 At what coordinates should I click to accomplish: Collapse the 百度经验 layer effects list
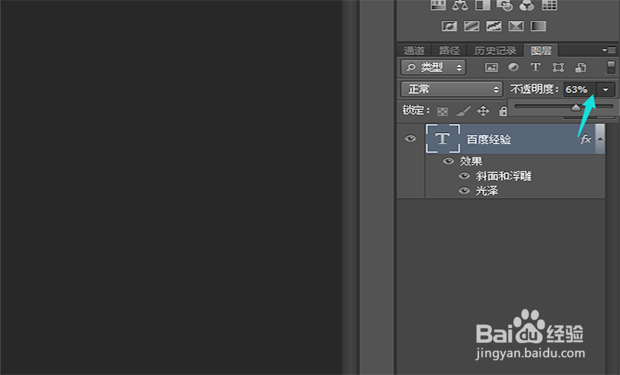click(x=600, y=139)
